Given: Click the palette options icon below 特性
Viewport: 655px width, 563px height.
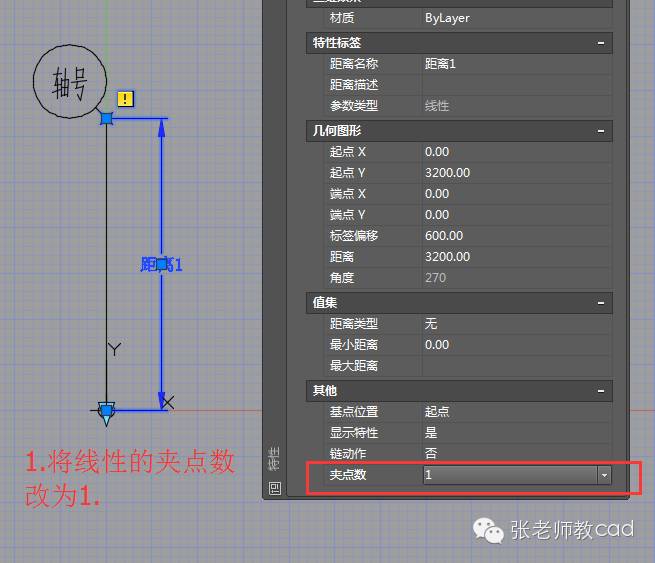Looking at the screenshot, I should coord(275,488).
